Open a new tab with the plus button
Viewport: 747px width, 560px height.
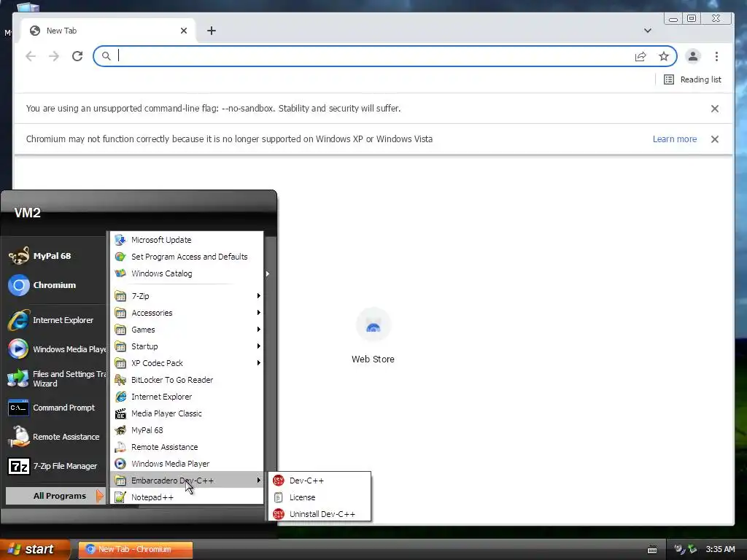[x=212, y=31]
